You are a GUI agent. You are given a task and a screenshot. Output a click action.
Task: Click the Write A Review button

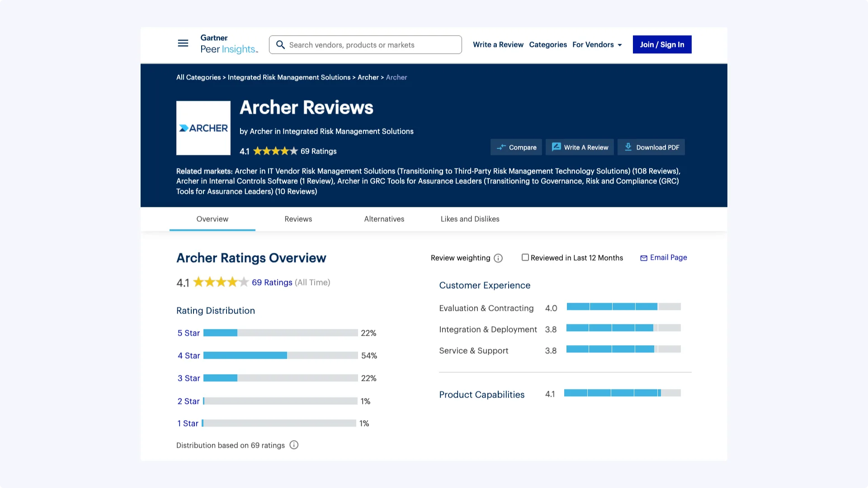pos(580,147)
